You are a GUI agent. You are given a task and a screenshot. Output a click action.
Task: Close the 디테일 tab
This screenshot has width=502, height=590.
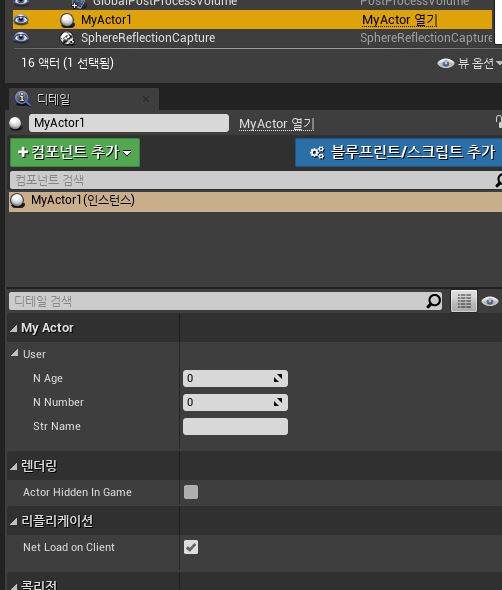click(146, 99)
